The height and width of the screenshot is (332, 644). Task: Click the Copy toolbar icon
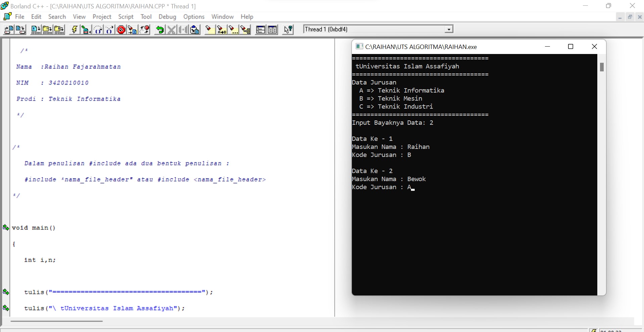pos(183,30)
